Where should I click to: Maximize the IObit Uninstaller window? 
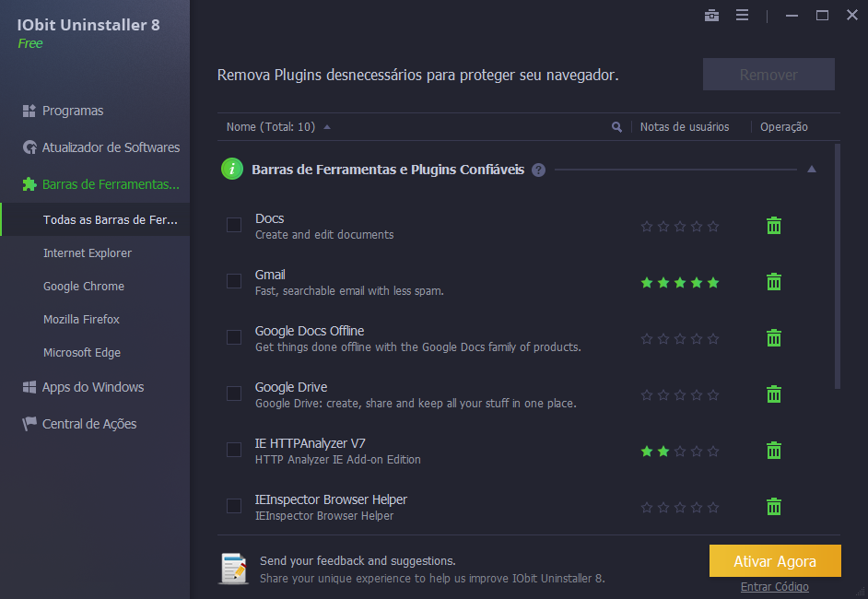tap(822, 16)
